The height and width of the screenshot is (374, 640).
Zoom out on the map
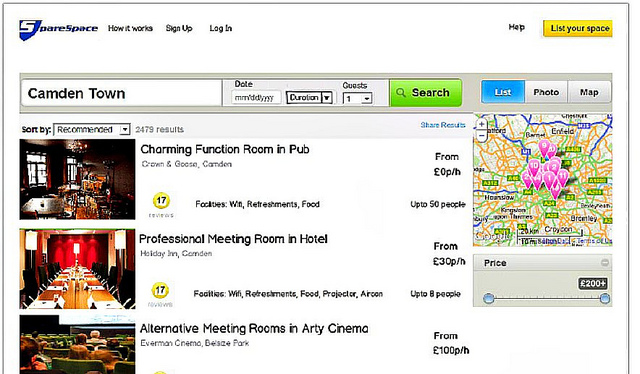(482, 135)
